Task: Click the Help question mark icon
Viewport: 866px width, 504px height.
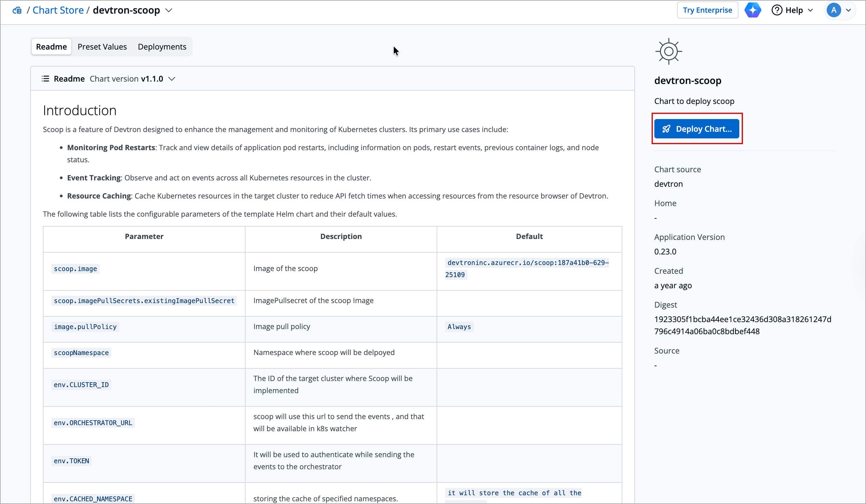Action: [777, 10]
